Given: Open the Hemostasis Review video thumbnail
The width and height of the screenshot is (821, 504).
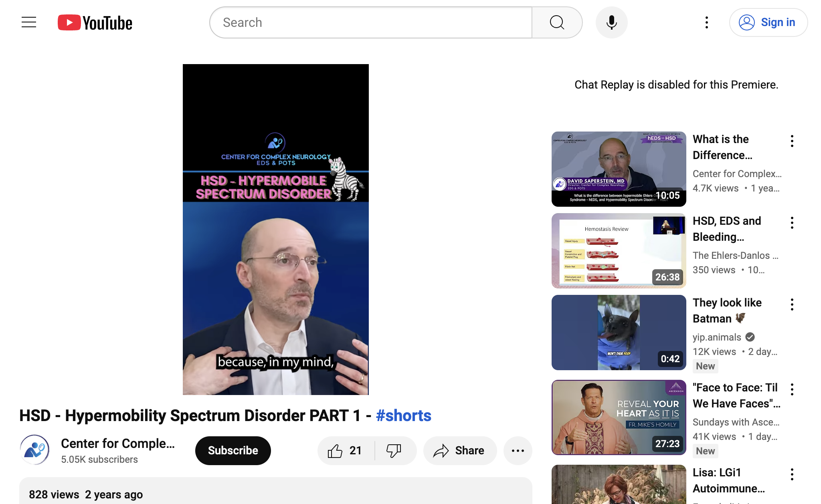Looking at the screenshot, I should (619, 251).
